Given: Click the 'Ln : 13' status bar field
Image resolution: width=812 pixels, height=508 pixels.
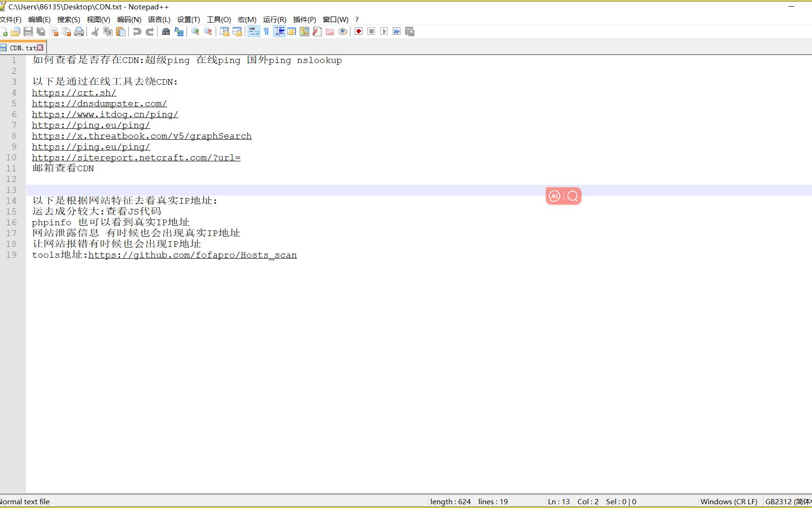Looking at the screenshot, I should (x=559, y=501).
